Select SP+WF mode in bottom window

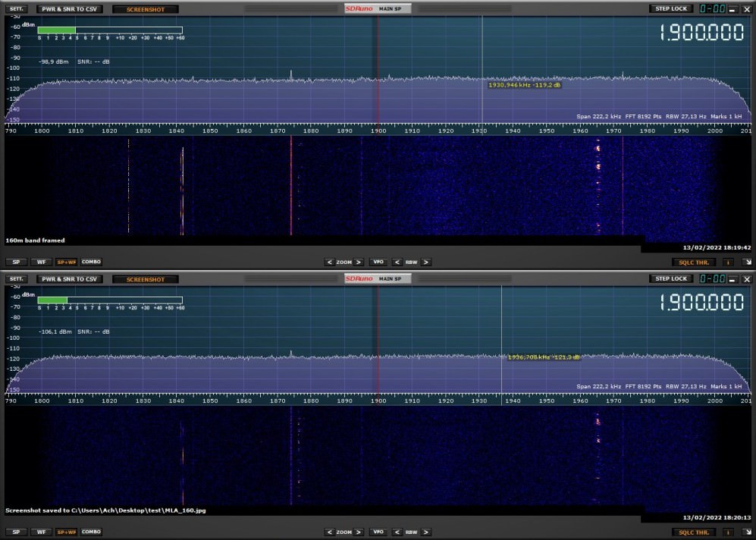pyautogui.click(x=66, y=532)
